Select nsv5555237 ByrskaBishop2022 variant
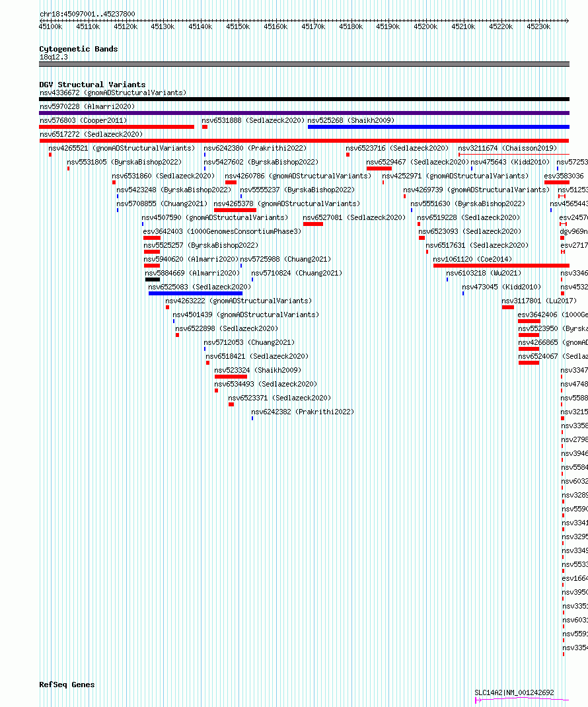 pos(297,190)
